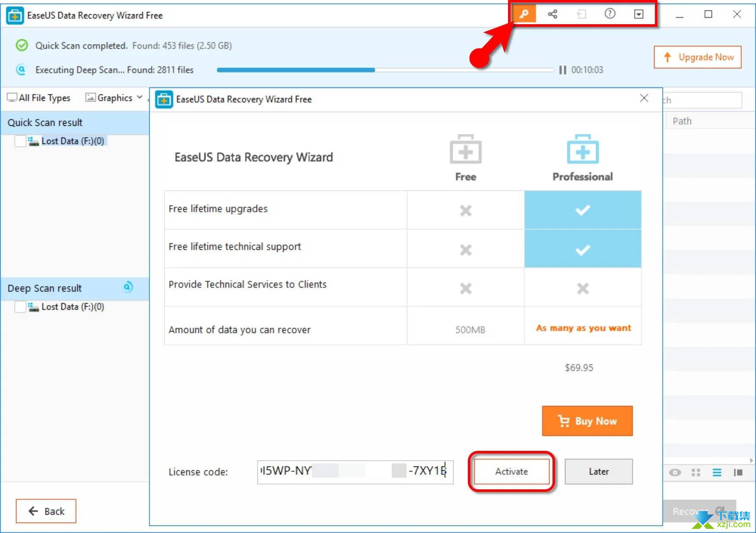This screenshot has height=533, width=756.
Task: Open the Graphics filter dropdown
Action: click(x=114, y=98)
